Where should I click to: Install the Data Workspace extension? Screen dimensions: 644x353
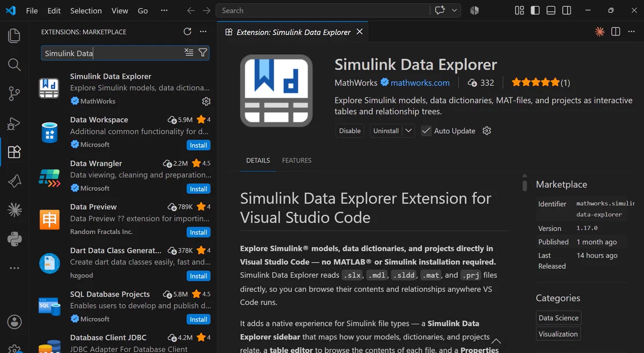coord(199,145)
